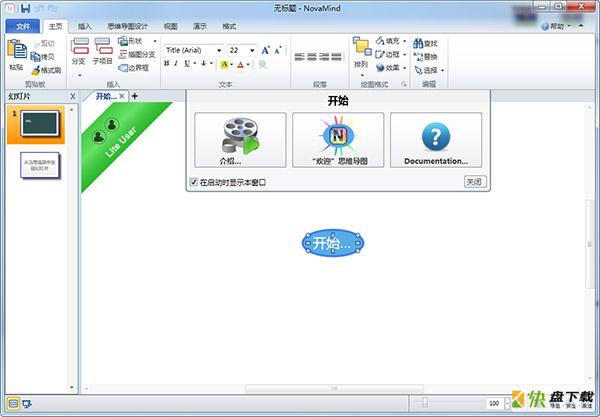Viewport: 600px width, 417px height.
Task: Expand the Border (边框) dropdown arrow
Action: click(x=404, y=54)
